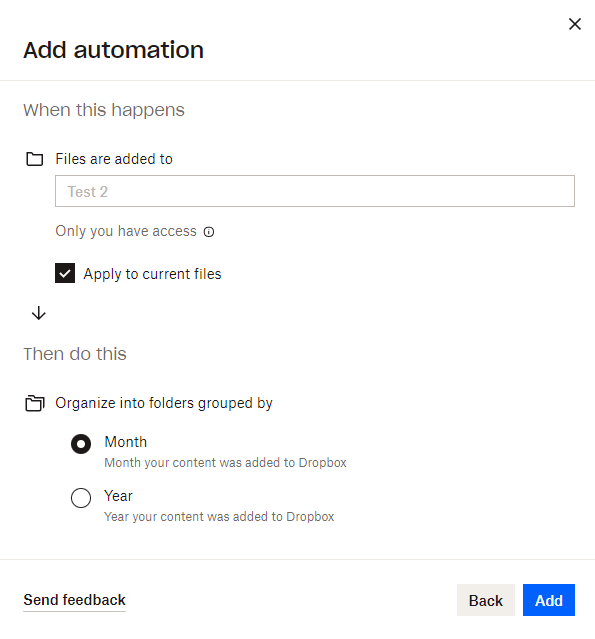Click the Apply to current files label
The width and height of the screenshot is (595, 639).
coord(152,274)
